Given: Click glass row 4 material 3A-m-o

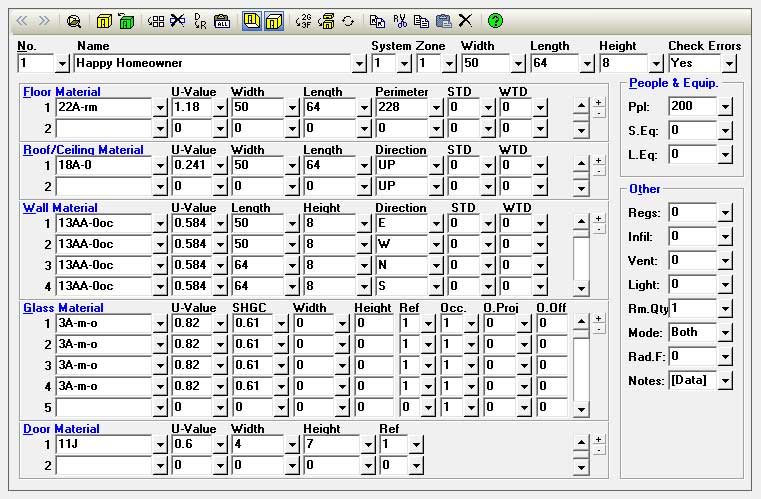Looking at the screenshot, I should (104, 386).
